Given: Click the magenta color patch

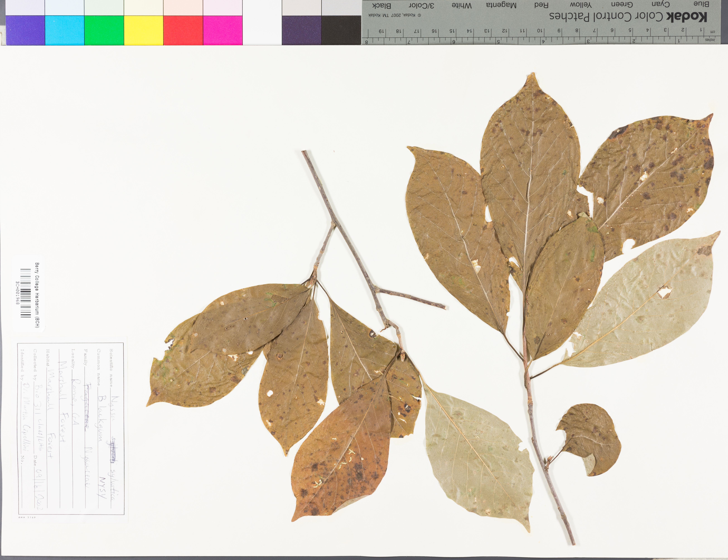Looking at the screenshot, I should pos(222,30).
